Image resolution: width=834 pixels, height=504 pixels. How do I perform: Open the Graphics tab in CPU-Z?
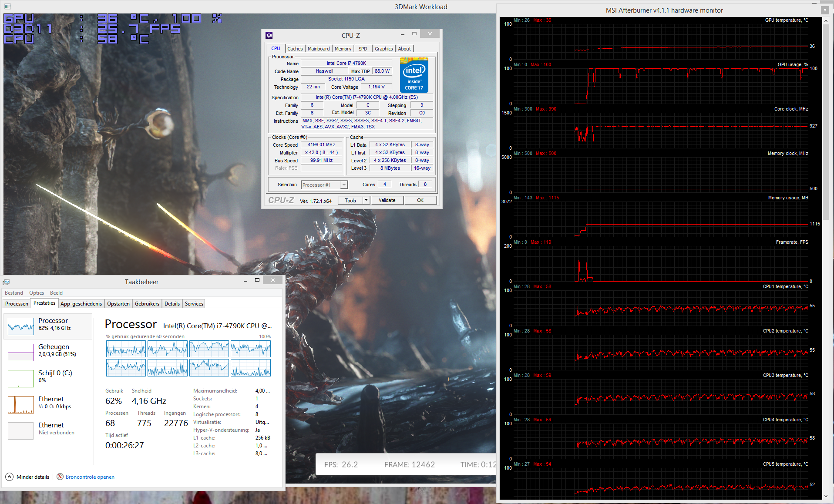point(383,49)
